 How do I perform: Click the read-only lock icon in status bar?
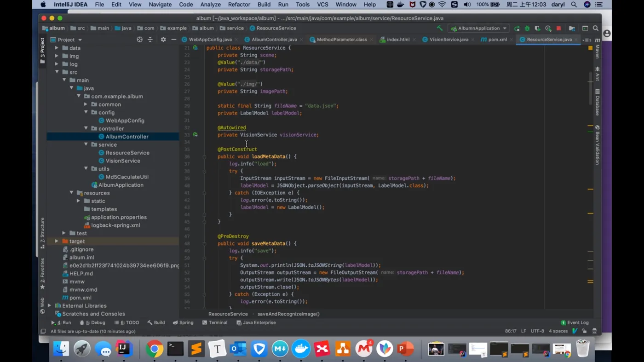point(584,331)
